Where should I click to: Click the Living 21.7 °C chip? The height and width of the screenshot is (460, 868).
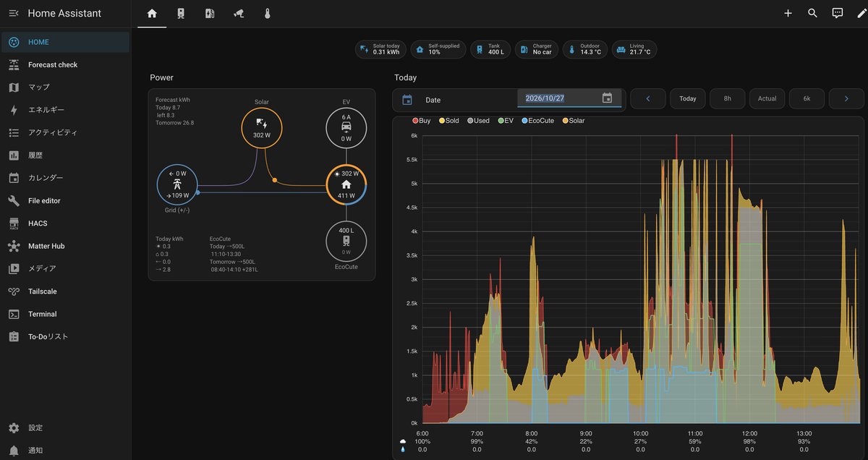(634, 49)
